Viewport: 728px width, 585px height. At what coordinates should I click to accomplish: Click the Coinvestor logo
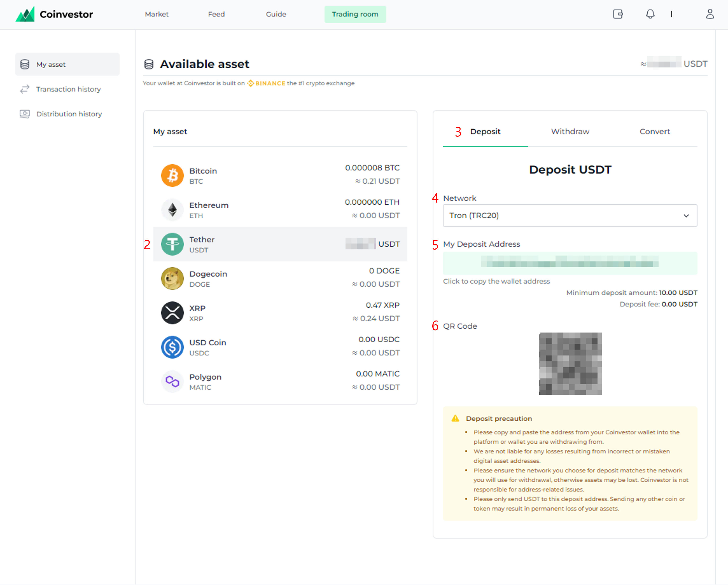[x=54, y=14]
